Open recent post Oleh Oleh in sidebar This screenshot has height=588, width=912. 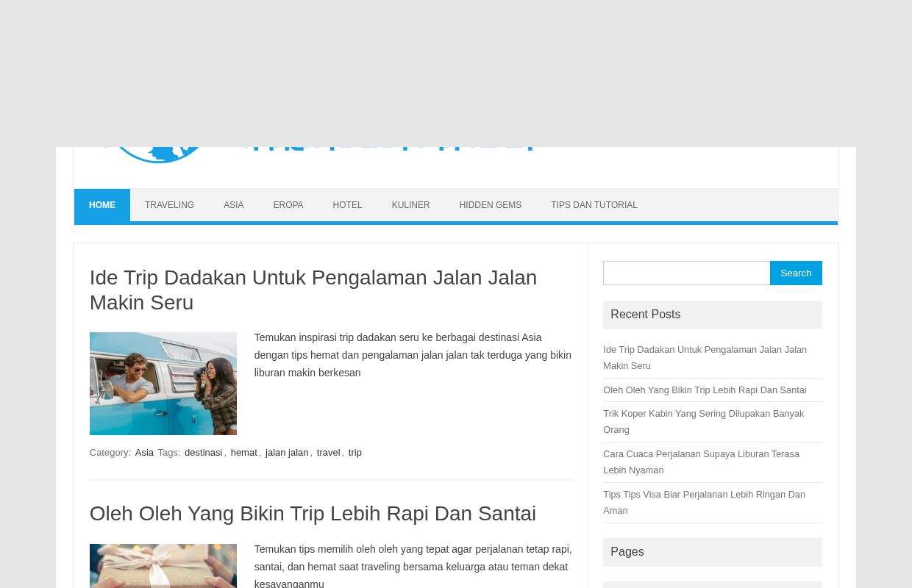pos(705,390)
